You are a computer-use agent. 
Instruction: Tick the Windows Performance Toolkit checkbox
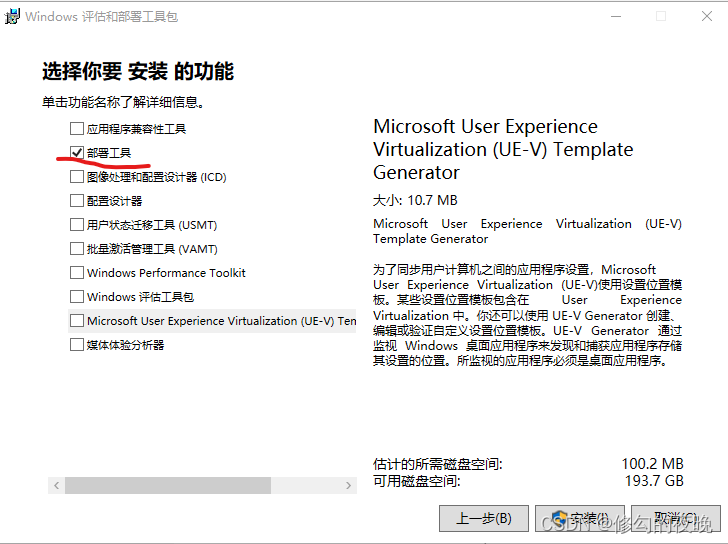point(77,272)
